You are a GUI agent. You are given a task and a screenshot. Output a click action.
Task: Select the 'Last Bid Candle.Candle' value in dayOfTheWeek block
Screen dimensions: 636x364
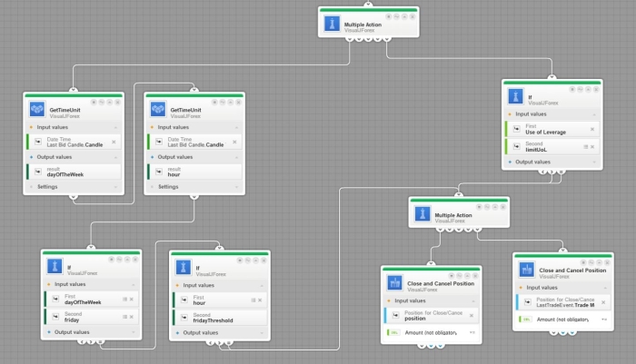coord(75,144)
